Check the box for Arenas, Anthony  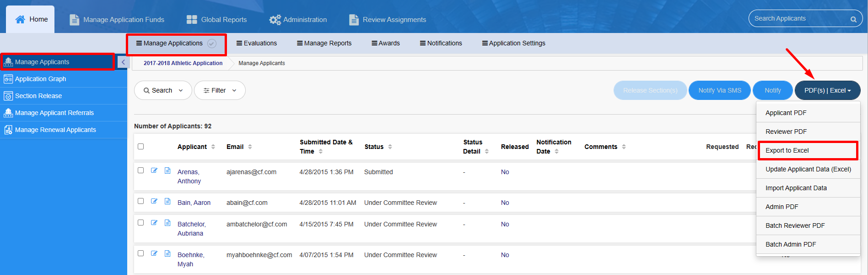click(x=141, y=170)
